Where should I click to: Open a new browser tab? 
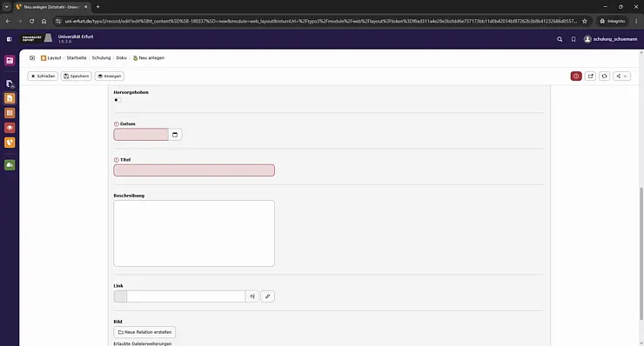[97, 7]
